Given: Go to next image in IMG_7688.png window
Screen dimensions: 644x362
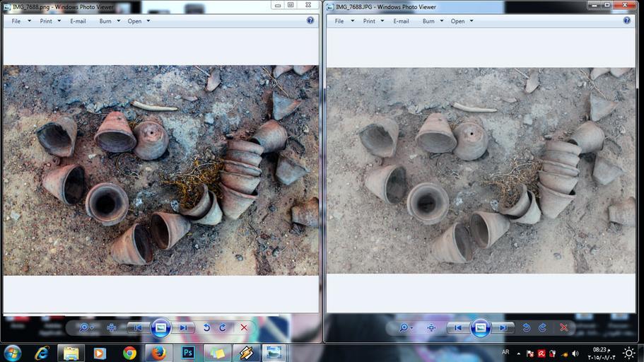Looking at the screenshot, I should pos(183,327).
